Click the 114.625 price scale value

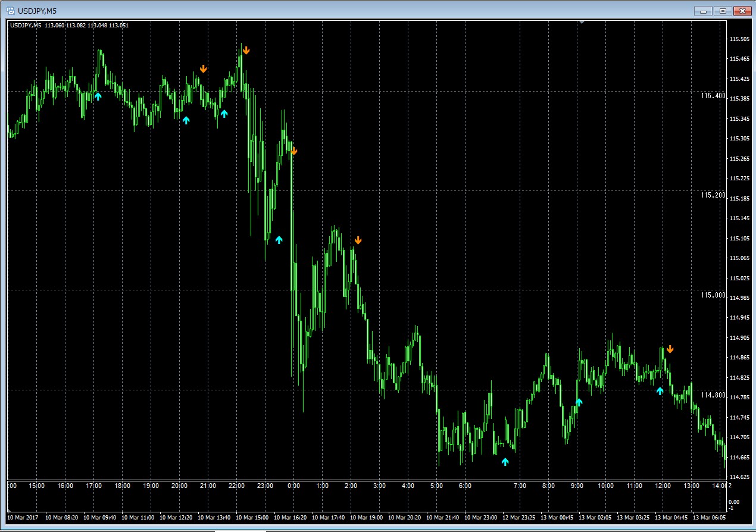[739, 477]
